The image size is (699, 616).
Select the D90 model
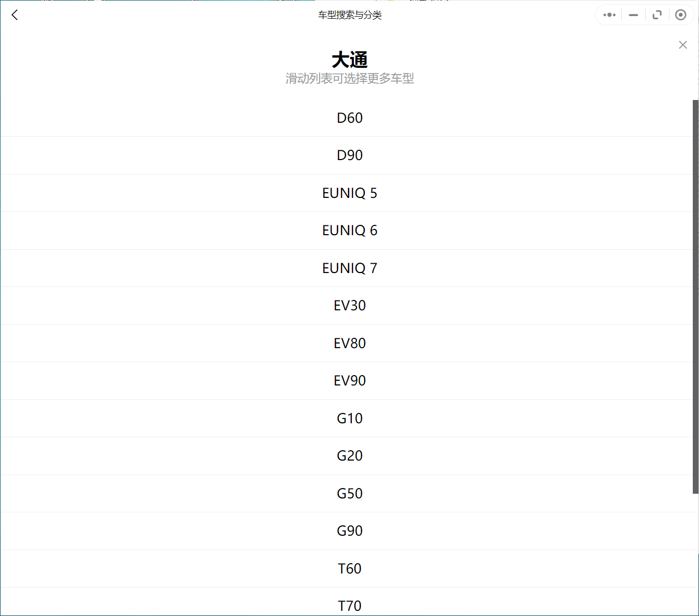pos(350,155)
